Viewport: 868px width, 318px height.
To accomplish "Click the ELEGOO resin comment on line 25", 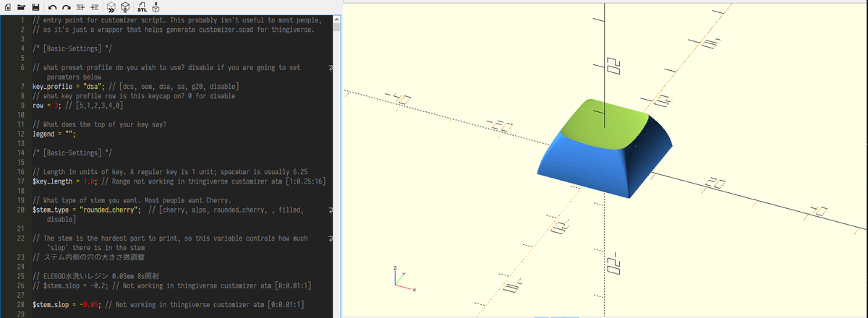I will (96, 276).
